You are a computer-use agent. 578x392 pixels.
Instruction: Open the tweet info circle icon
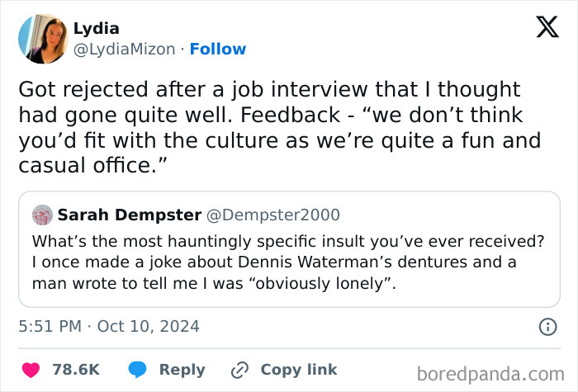pyautogui.click(x=547, y=327)
